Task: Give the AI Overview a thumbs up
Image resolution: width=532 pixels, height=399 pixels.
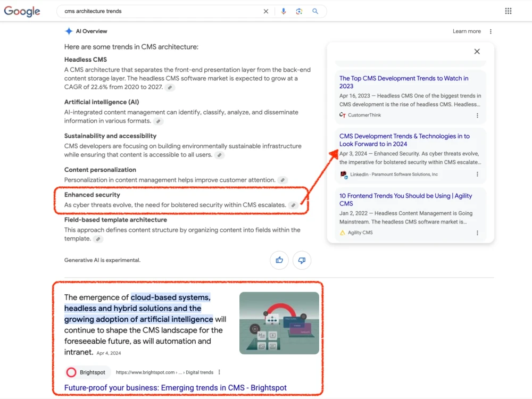Action: [x=279, y=260]
